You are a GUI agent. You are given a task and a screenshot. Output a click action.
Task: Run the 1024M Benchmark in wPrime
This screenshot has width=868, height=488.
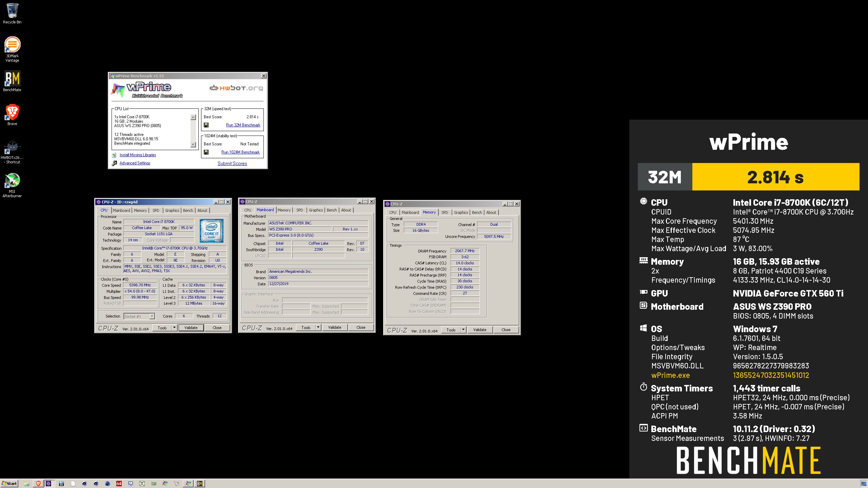pos(240,152)
